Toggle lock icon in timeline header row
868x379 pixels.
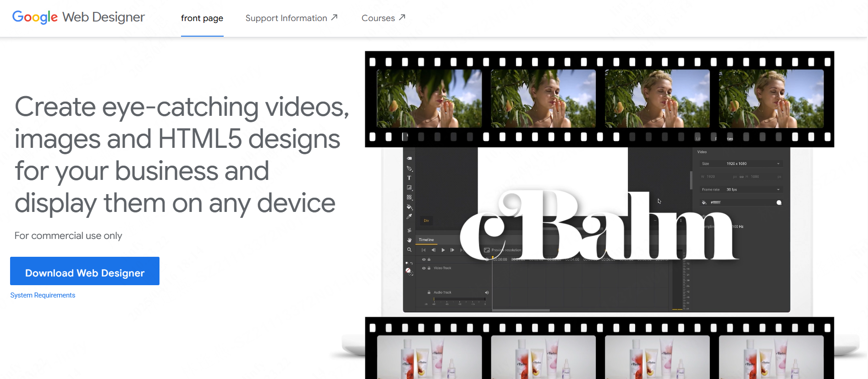(x=429, y=260)
